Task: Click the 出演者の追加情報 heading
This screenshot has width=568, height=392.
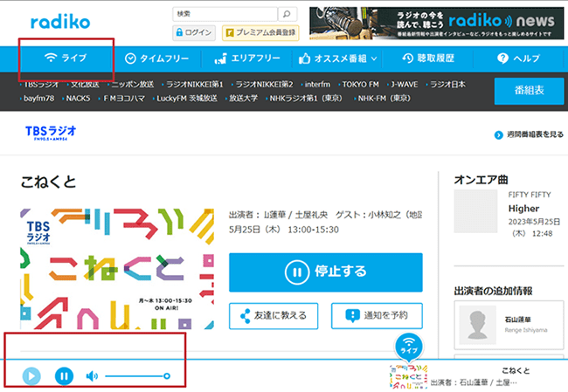Action: pyautogui.click(x=493, y=291)
